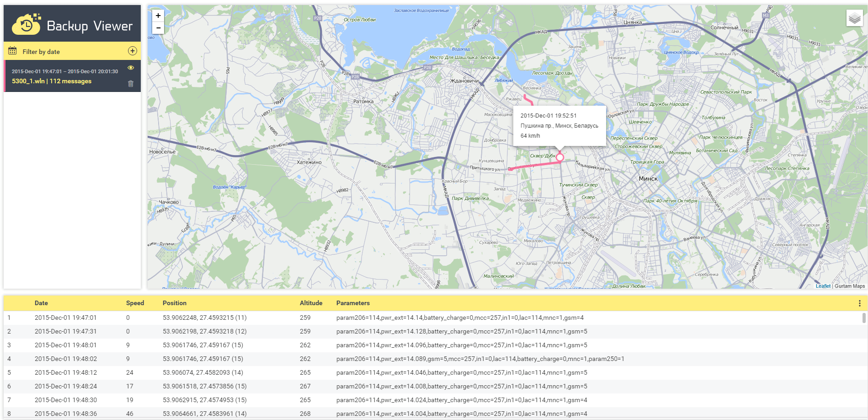Click the Parameters column header
The image size is (868, 420).
[x=353, y=303]
